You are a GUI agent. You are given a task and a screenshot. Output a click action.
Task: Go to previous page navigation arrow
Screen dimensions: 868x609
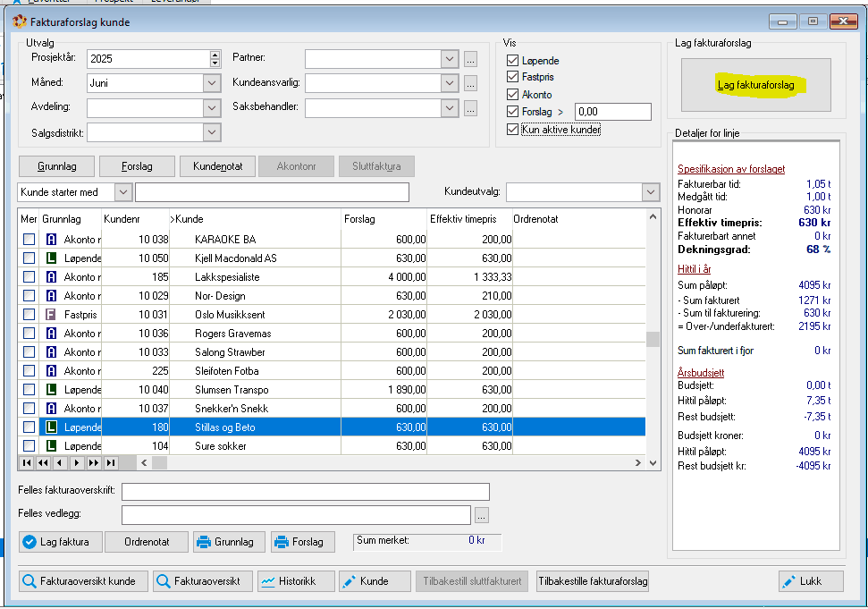point(43,463)
